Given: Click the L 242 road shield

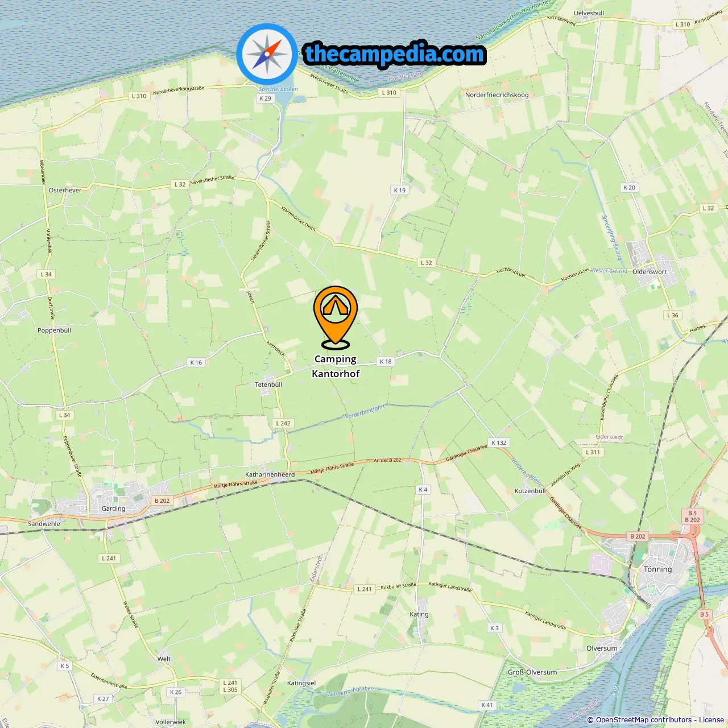Looking at the screenshot, I should pos(283,423).
